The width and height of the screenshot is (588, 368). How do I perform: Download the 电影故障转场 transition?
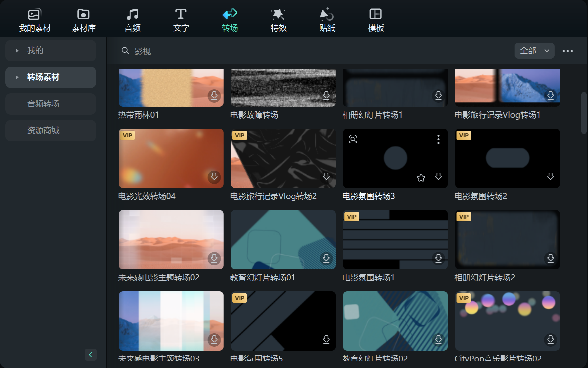326,96
